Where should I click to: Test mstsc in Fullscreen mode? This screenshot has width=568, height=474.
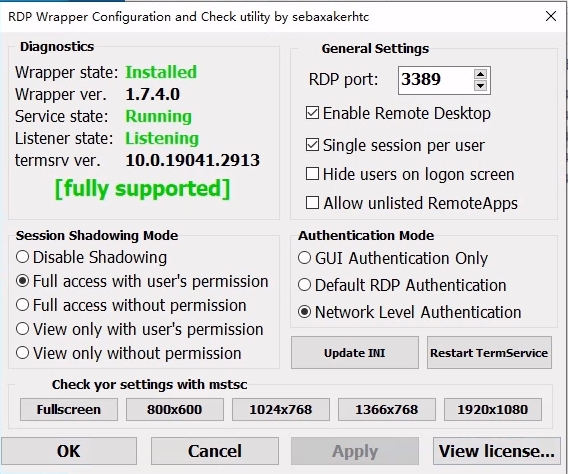pyautogui.click(x=69, y=410)
